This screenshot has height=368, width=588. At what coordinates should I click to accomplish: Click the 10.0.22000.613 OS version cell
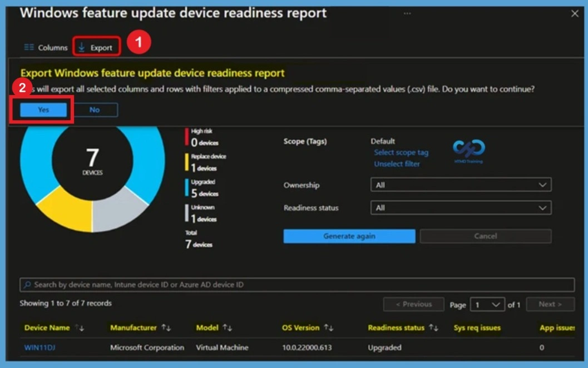tap(307, 348)
